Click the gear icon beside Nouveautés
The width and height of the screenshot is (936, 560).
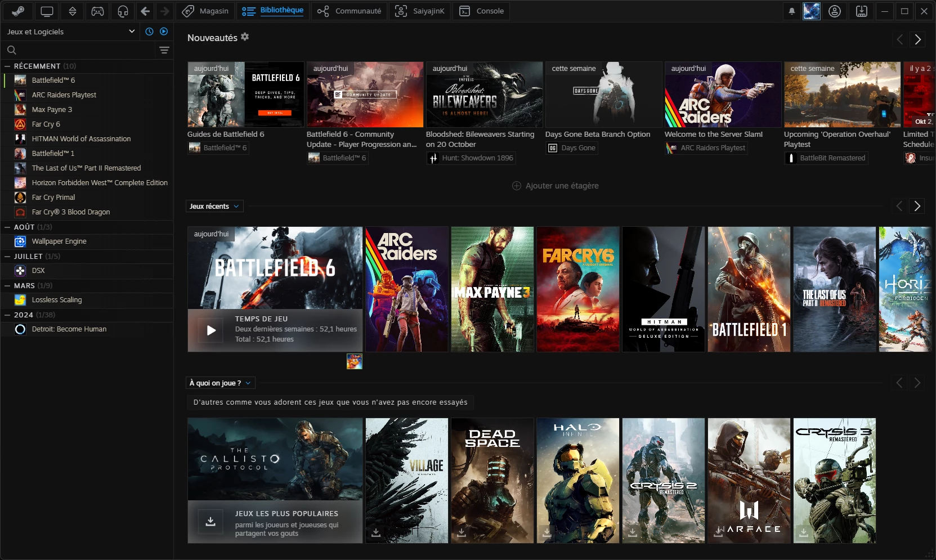point(245,37)
